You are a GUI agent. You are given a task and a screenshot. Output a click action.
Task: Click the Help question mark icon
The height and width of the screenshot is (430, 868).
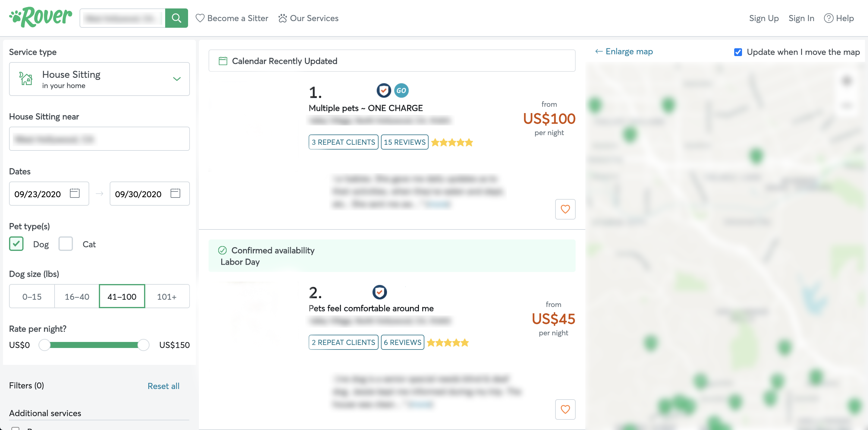(x=828, y=18)
